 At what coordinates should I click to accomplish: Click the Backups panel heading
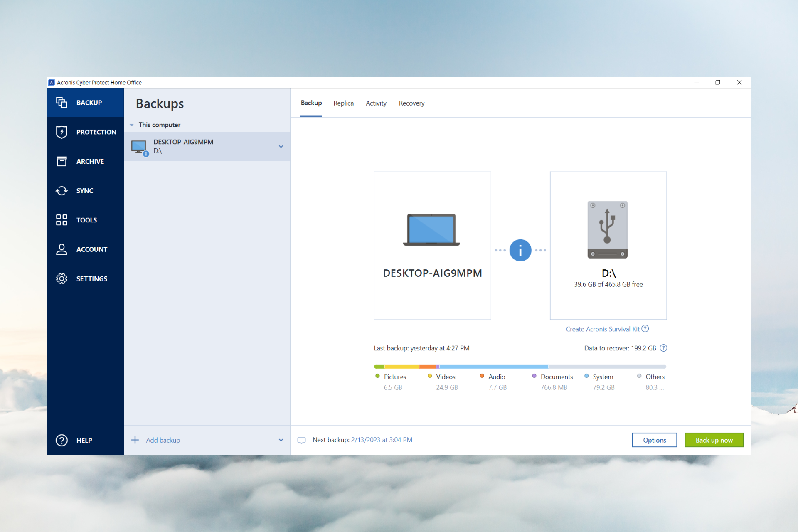pyautogui.click(x=160, y=103)
